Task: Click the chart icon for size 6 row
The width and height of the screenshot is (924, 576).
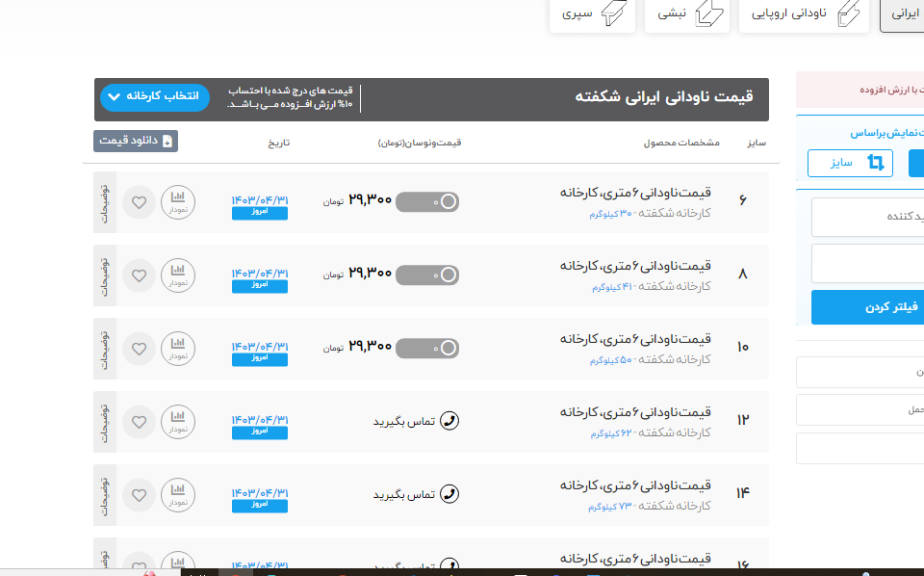Action: [x=177, y=201]
